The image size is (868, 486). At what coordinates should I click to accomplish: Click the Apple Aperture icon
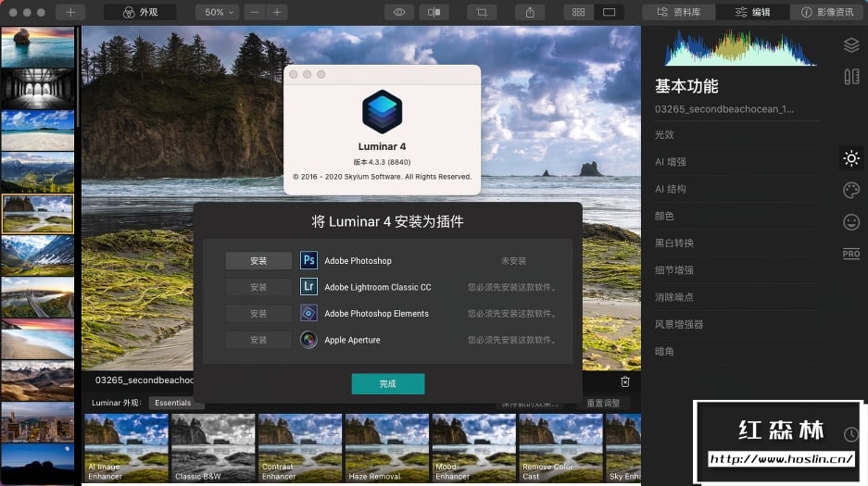coord(308,340)
